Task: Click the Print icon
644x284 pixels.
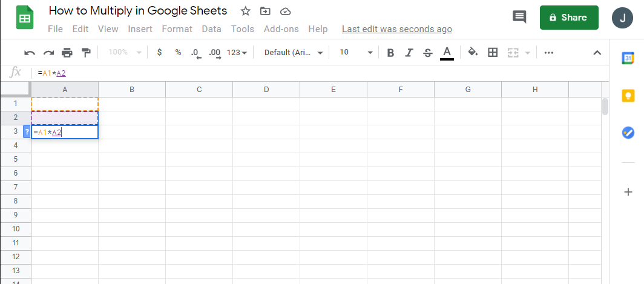Action: [67, 53]
